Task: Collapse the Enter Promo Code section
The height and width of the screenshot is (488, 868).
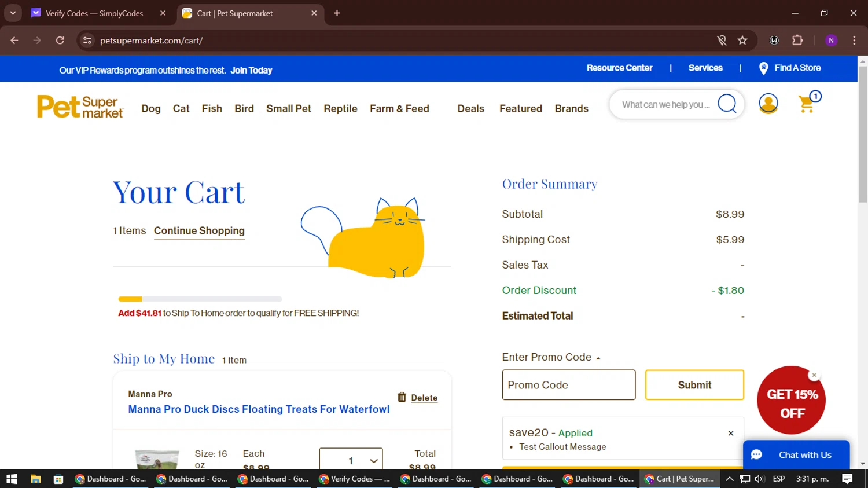Action: pos(551,357)
